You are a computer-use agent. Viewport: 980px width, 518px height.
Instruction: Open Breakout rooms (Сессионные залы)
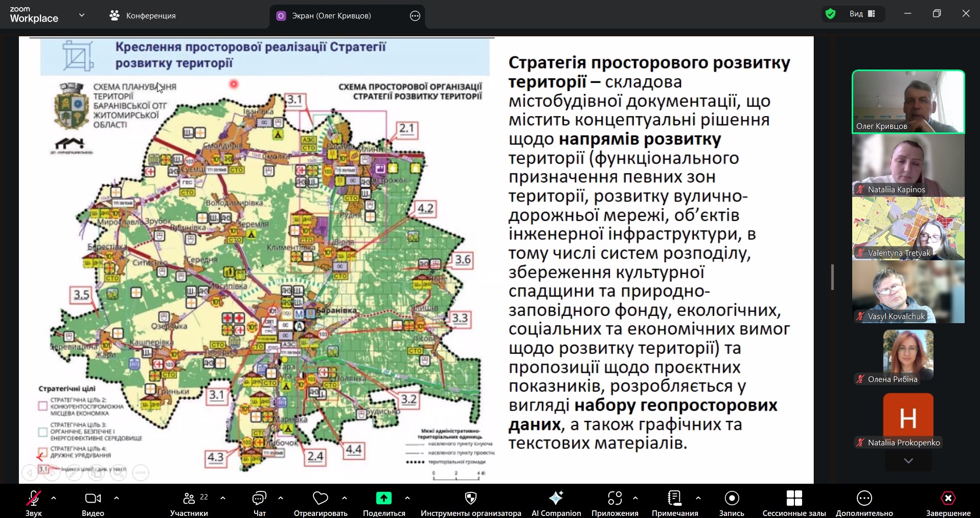point(794,498)
